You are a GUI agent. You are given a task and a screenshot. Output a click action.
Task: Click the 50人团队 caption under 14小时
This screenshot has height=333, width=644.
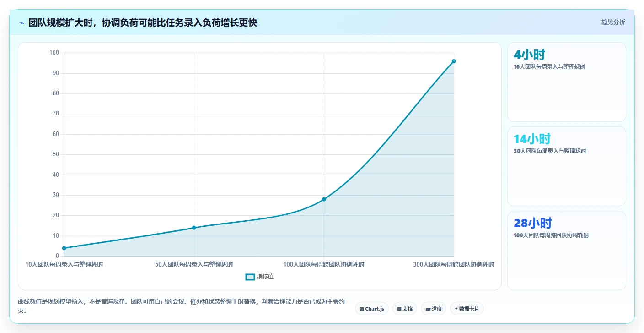point(550,151)
